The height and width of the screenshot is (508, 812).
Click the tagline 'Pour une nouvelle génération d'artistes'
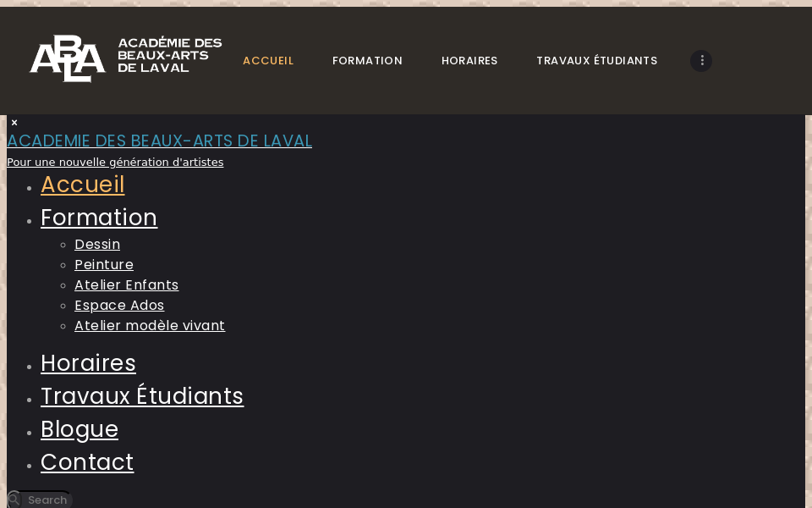[115, 162]
